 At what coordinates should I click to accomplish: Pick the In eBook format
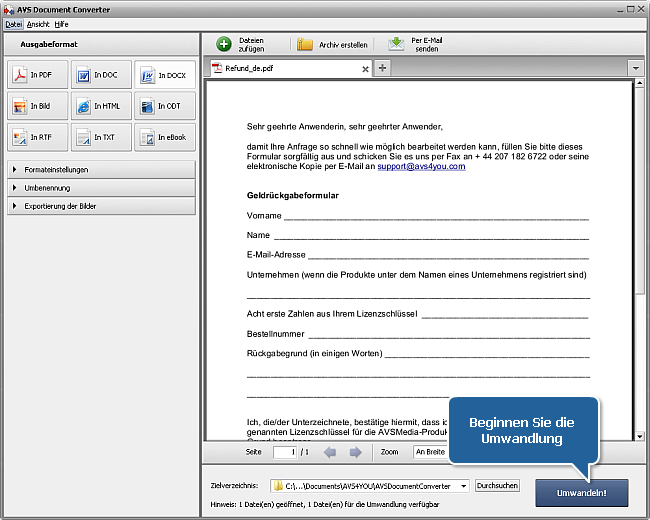click(165, 137)
